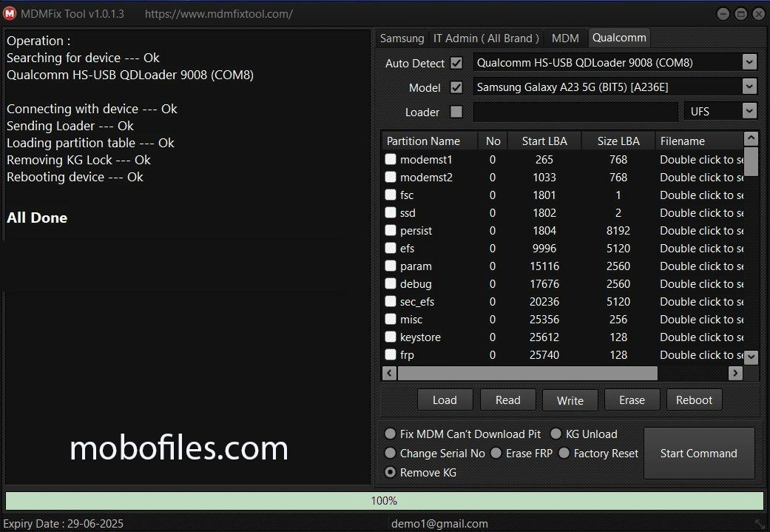Click the Start LBA column header
Viewport: 770px width, 532px height.
tap(544, 141)
